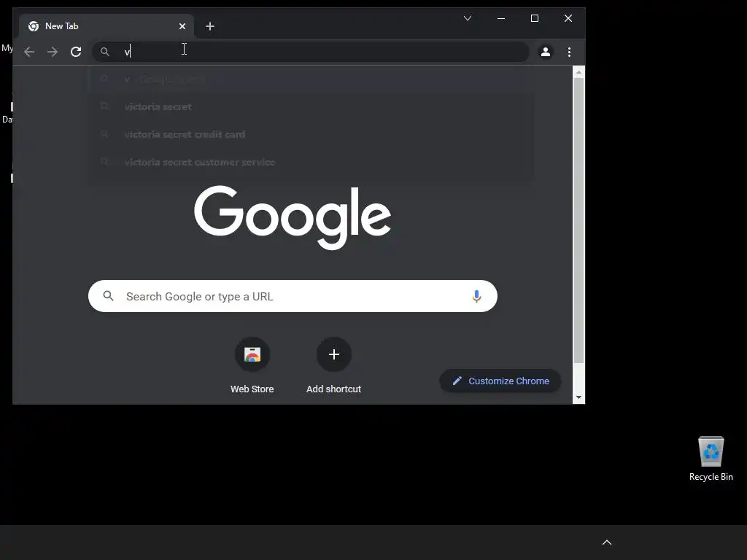Open the Chrome profile avatar menu

click(x=546, y=52)
